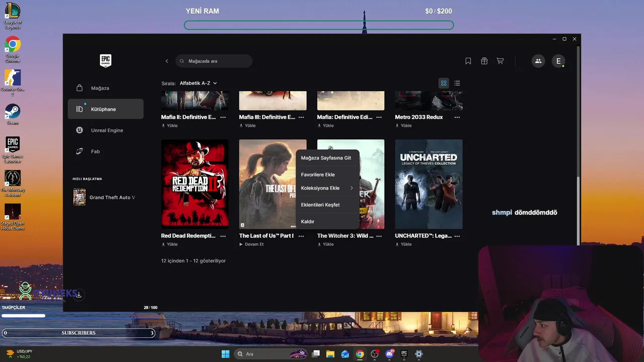Open the wishlist bookmark icon
Viewport: 644px width, 362px height.
coord(468,61)
